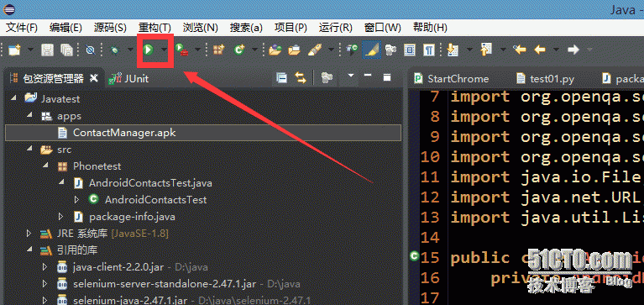Maximize the package explorer view
This screenshot has height=305, width=644.
386,76
